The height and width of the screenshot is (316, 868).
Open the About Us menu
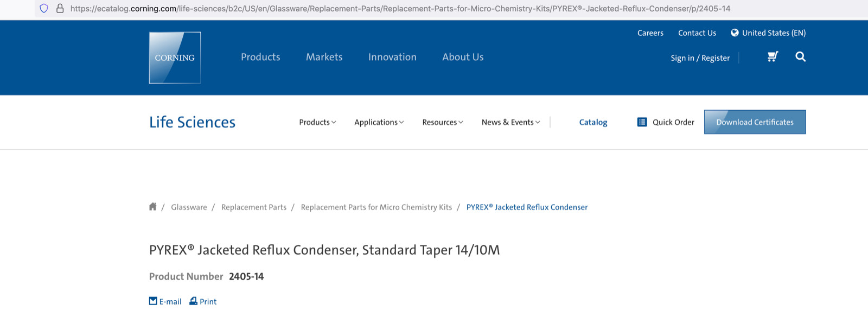463,57
